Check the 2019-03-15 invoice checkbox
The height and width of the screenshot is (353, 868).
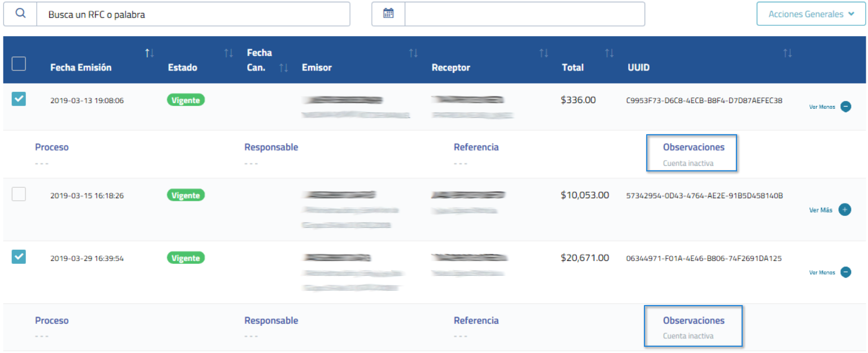(19, 194)
